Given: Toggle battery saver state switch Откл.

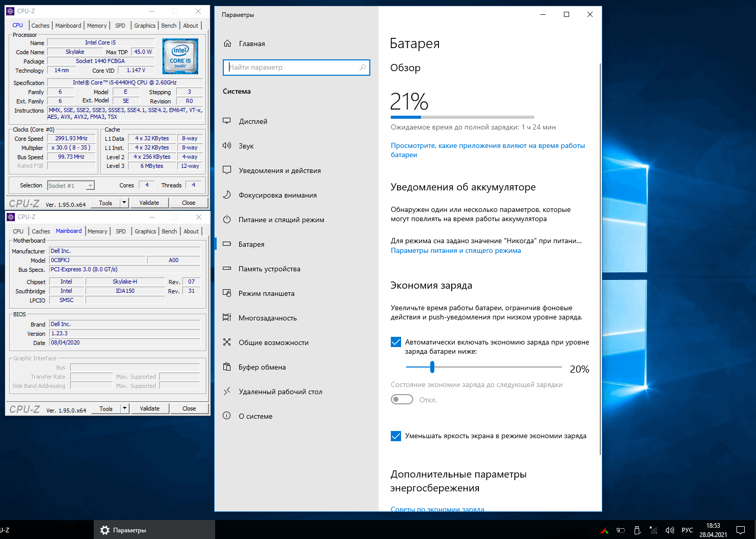Looking at the screenshot, I should [402, 399].
